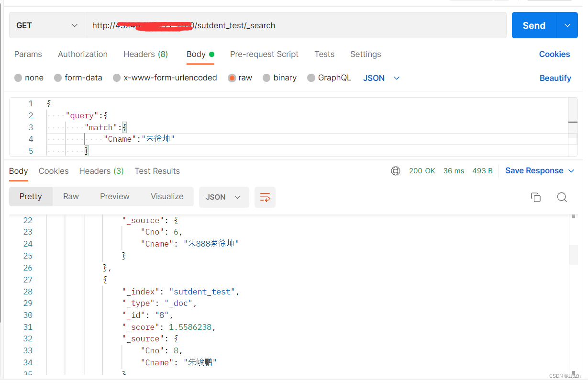Switch to the Params tab
Viewport: 588px width, 383px height.
tap(28, 54)
